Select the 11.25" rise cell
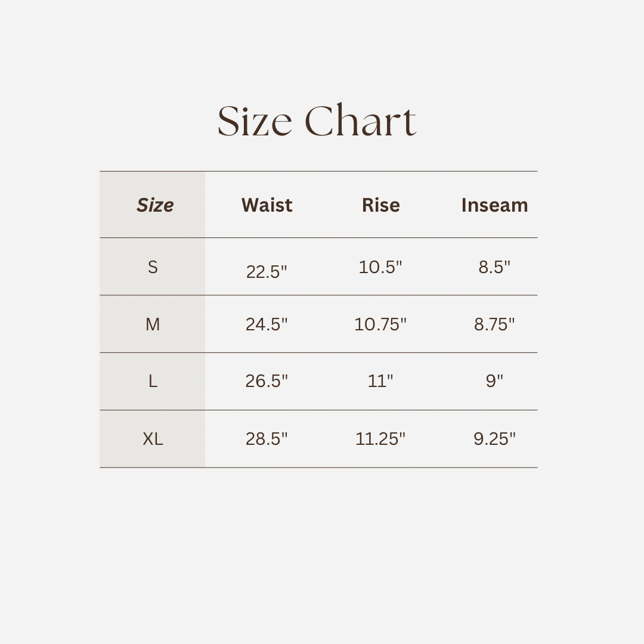The width and height of the screenshot is (644, 644). point(380,439)
